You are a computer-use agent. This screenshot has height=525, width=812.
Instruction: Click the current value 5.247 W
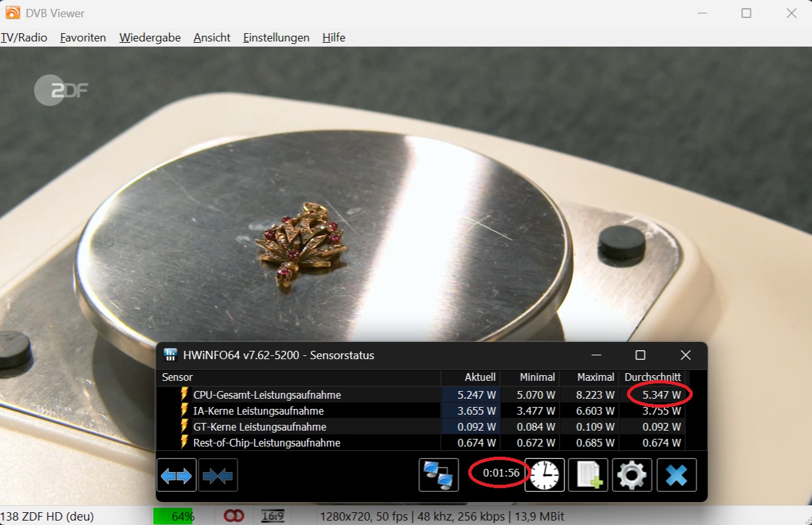click(476, 395)
